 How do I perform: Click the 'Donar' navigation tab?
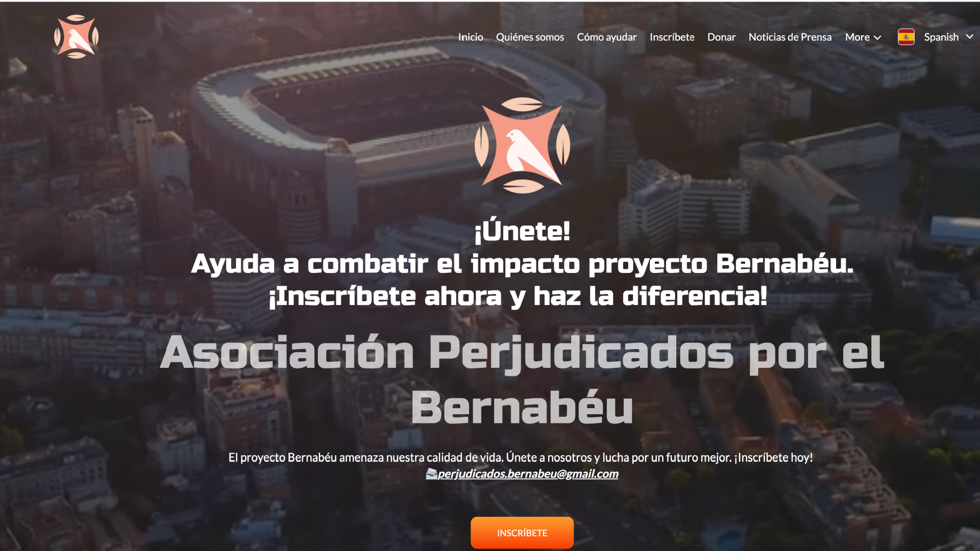[721, 36]
